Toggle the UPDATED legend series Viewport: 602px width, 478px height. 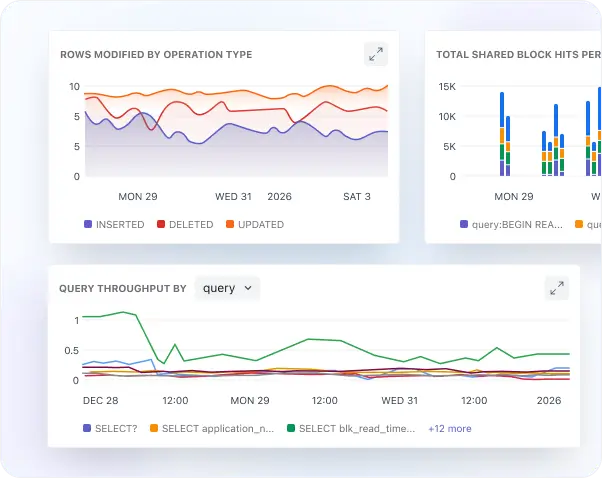click(255, 224)
